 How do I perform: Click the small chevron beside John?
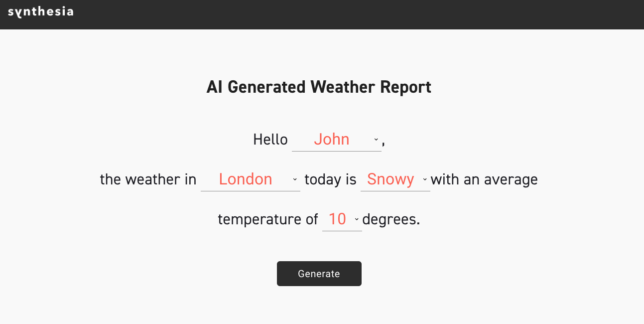376,140
